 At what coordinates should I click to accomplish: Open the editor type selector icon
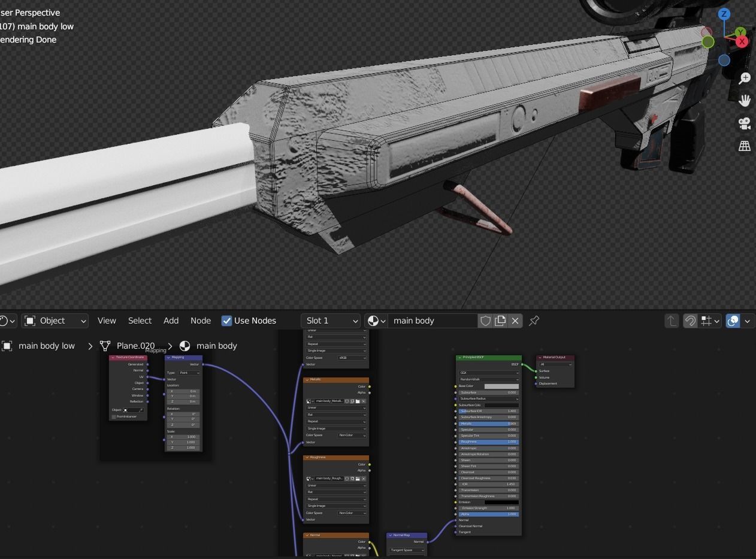(7, 321)
